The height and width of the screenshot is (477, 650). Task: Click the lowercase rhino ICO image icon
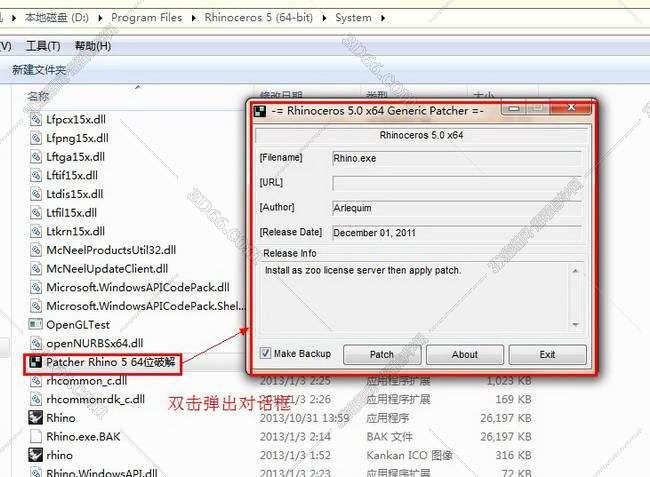tap(36, 455)
